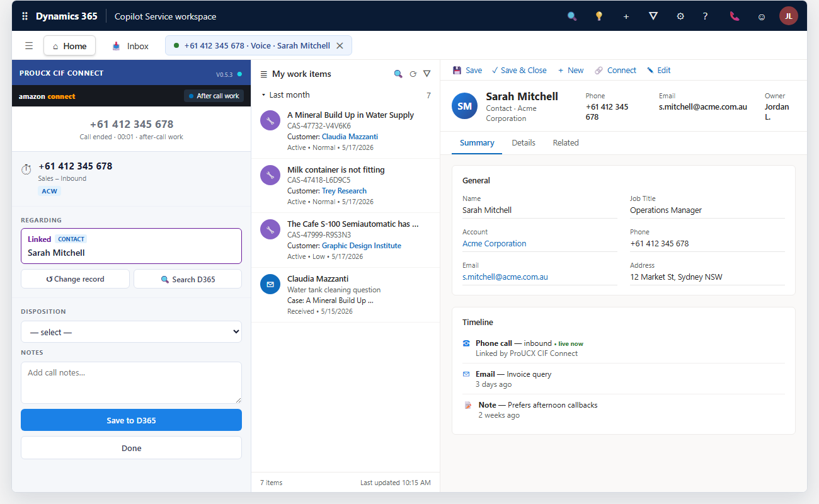819x504 pixels.
Task: Open the lightbulb assistant icon
Action: (x=599, y=16)
